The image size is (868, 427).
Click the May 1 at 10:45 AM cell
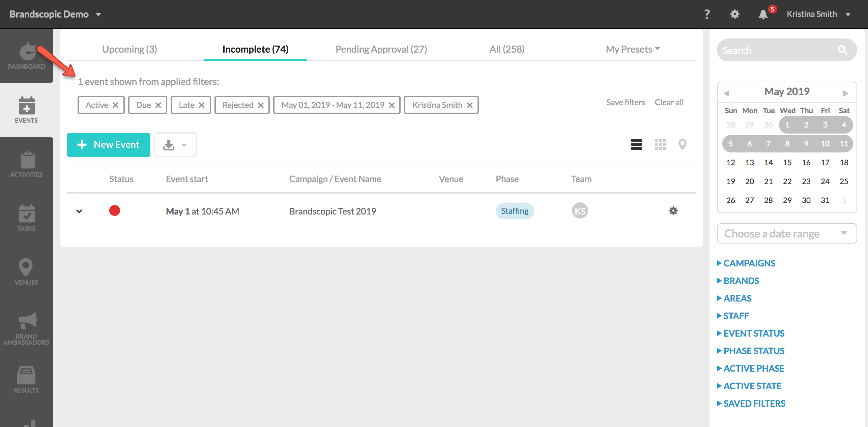[x=202, y=211]
